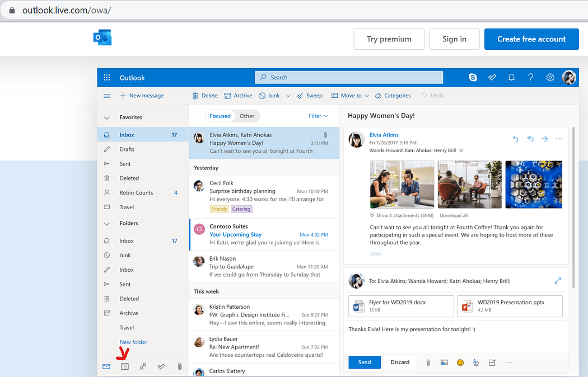Click the add-ins grid icon in compose
The image size is (588, 377).
(492, 362)
